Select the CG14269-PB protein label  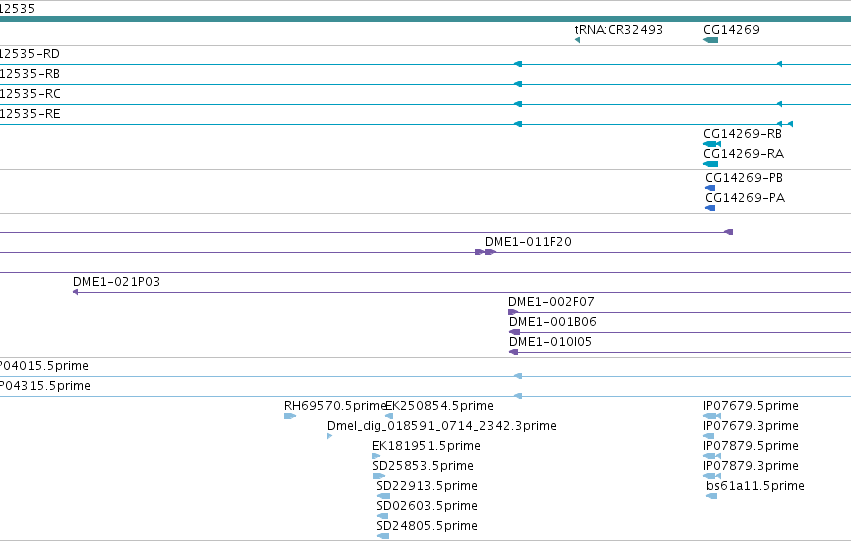pos(744,178)
